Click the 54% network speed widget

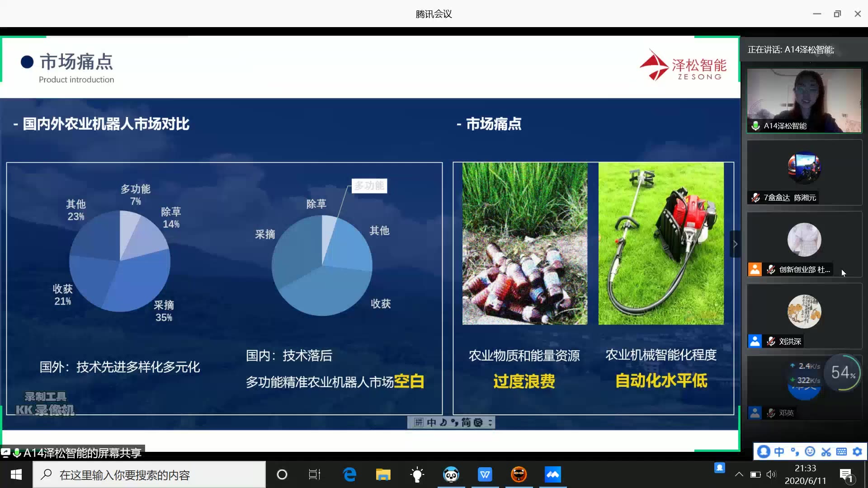coord(843,373)
